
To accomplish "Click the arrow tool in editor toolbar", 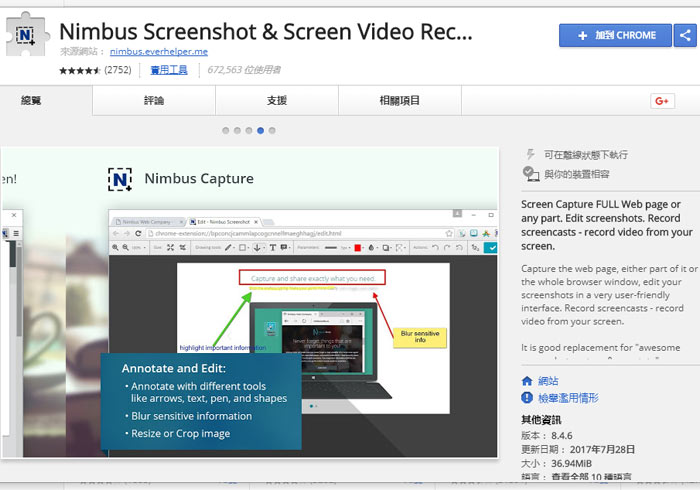I will (x=257, y=247).
